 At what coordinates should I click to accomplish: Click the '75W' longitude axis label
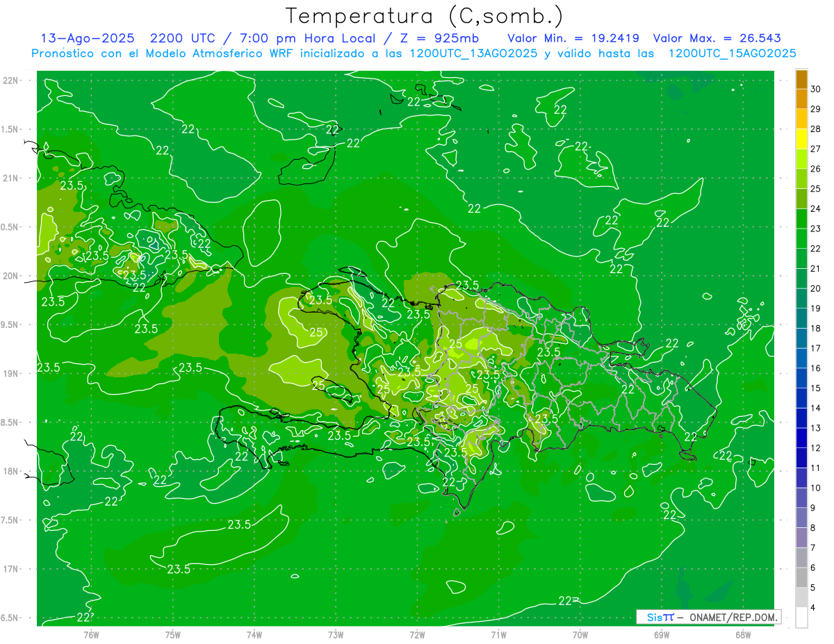(x=172, y=635)
